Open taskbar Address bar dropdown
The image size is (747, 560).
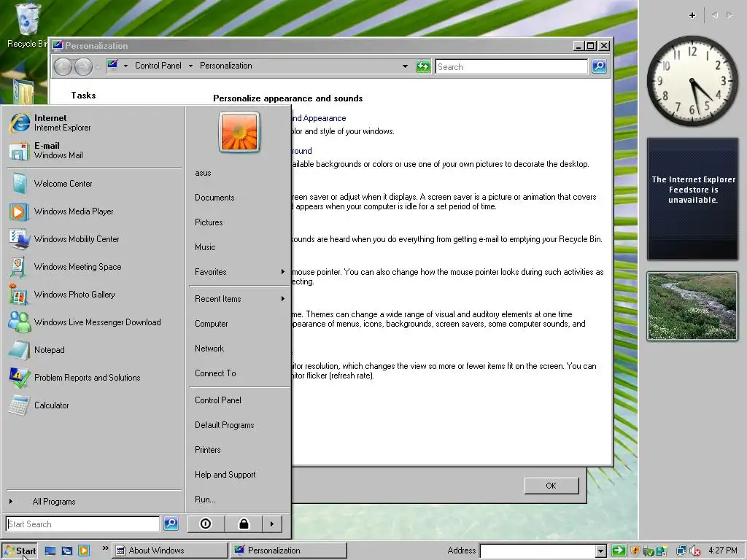[x=601, y=551]
